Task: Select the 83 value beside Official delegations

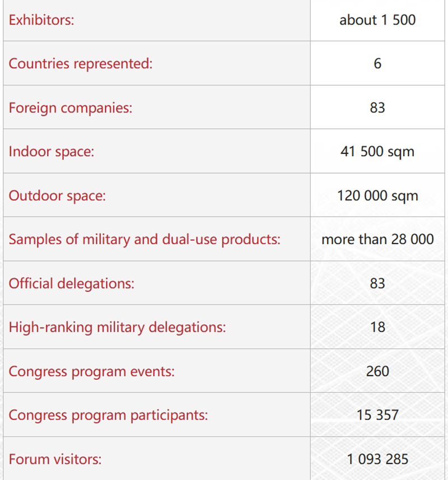Action: pos(377,283)
